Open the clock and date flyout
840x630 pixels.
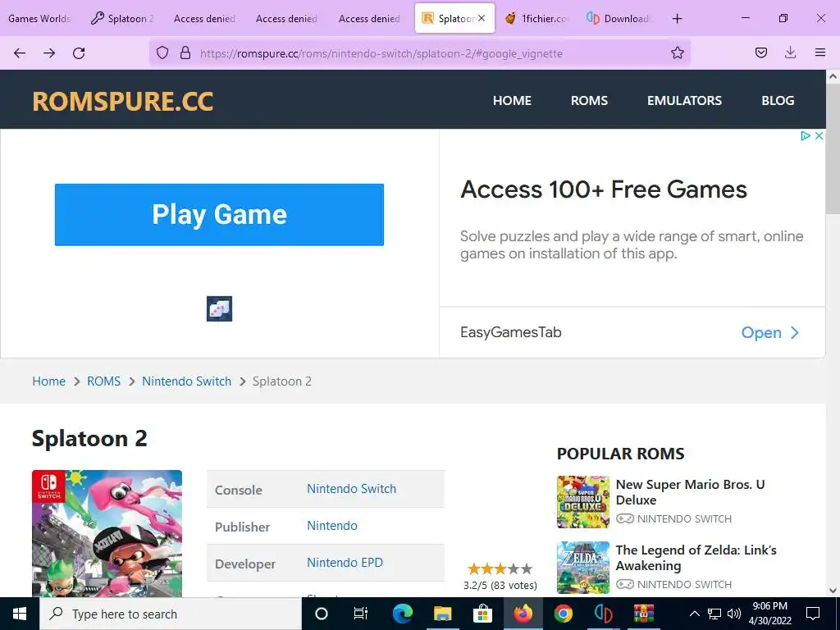coord(769,614)
